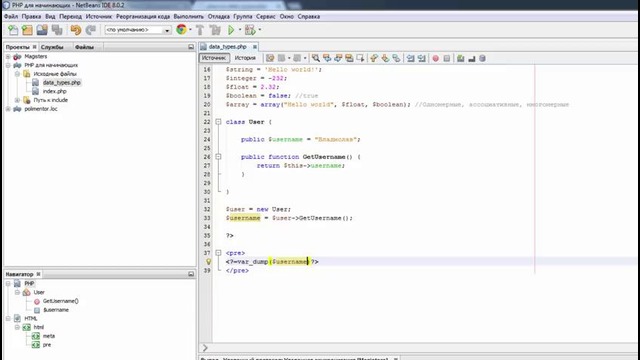Click the Stop Macro Recording square icon
The image size is (640, 360).
(x=447, y=58)
